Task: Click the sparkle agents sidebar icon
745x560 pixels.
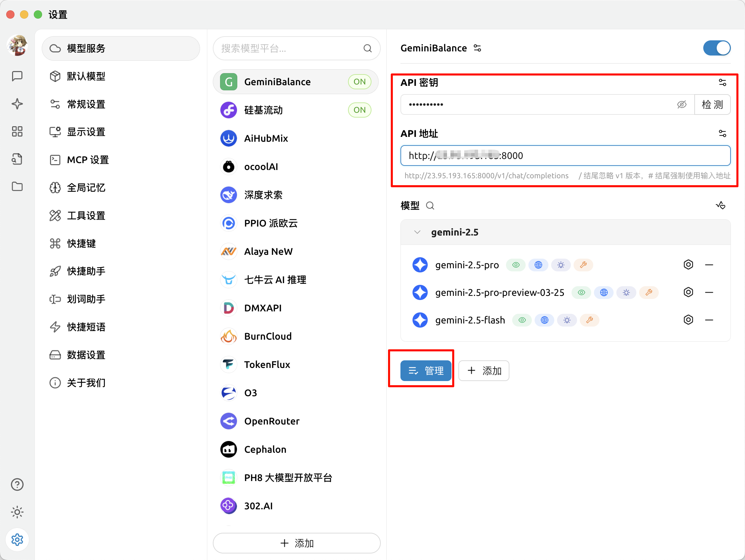Action: (x=17, y=104)
